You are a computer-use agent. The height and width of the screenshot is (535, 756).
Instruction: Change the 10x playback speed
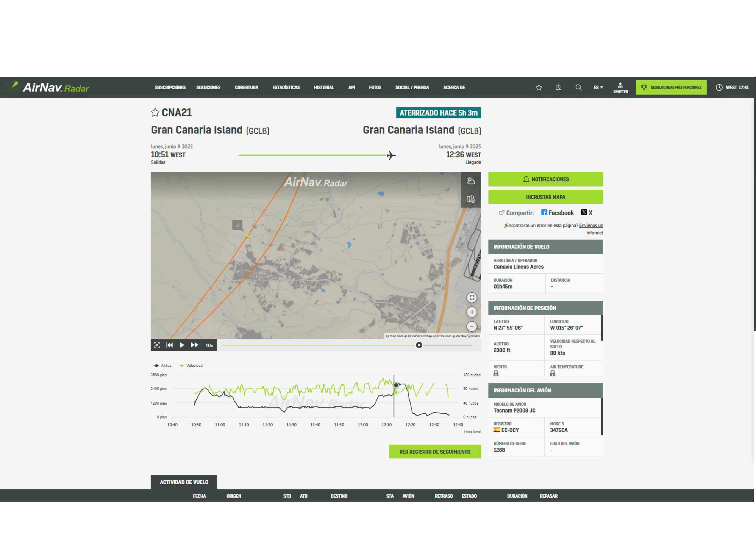click(x=209, y=345)
